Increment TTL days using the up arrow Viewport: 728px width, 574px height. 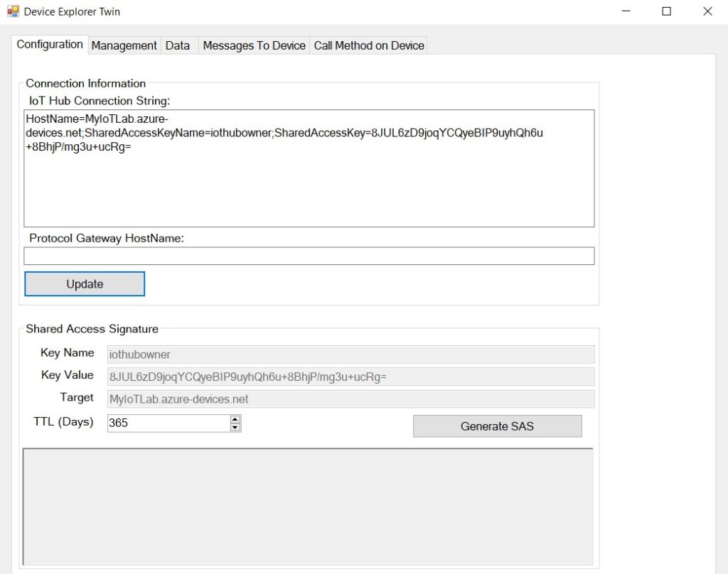click(x=235, y=419)
